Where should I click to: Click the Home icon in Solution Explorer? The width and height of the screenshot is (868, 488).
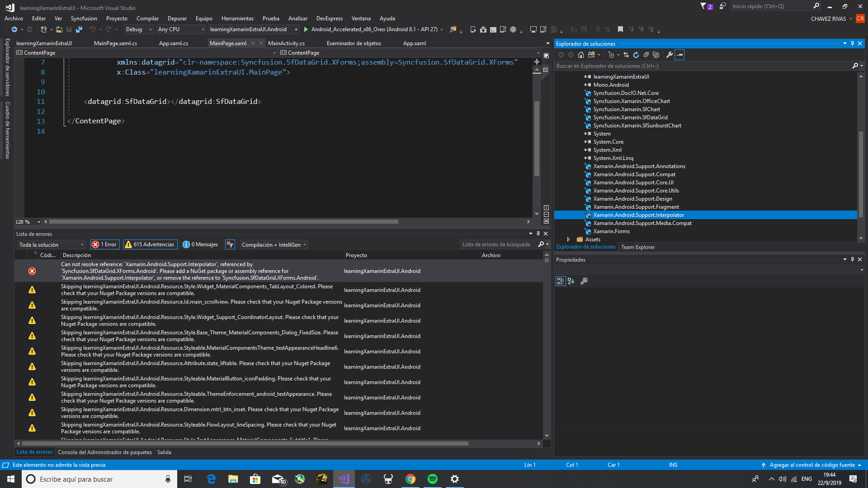point(581,55)
